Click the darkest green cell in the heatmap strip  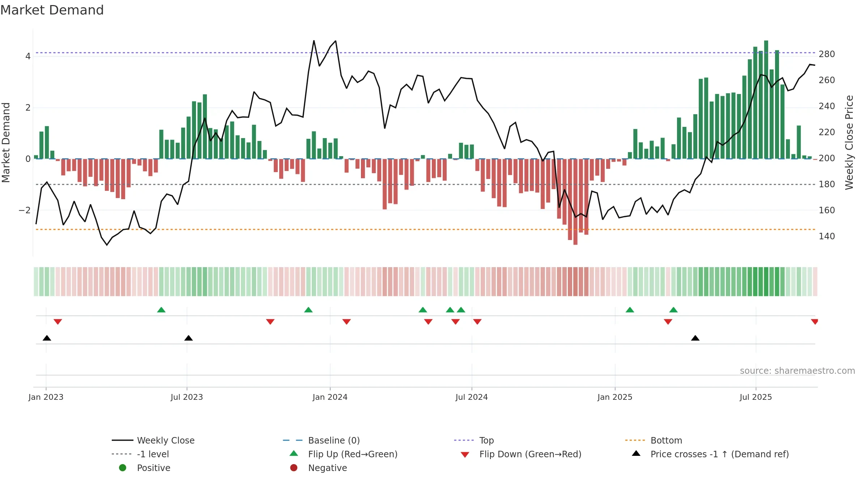[x=766, y=282]
